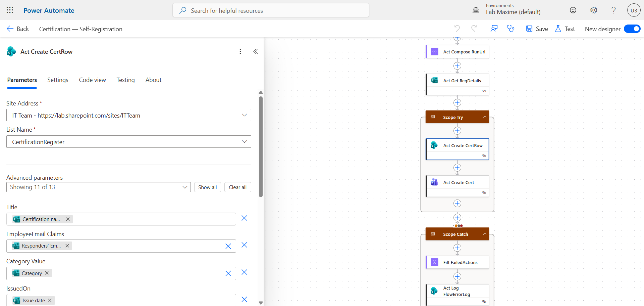Click the Scope Try header

click(x=457, y=117)
